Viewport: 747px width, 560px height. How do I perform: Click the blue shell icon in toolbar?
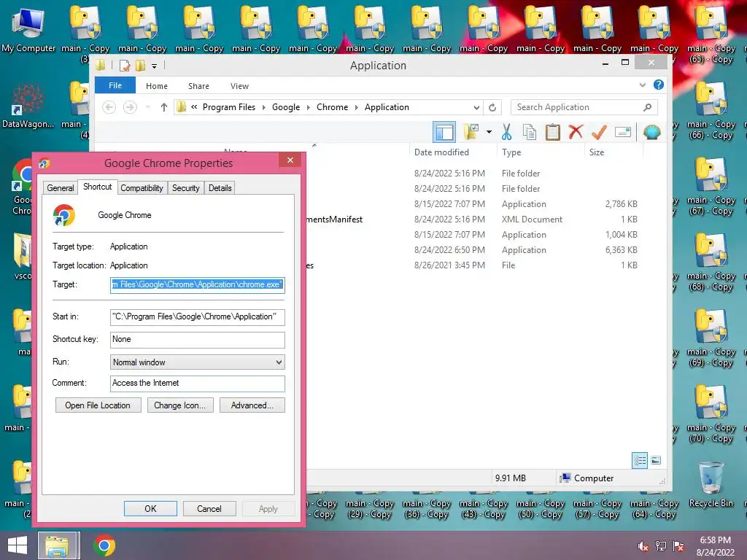[x=651, y=132]
